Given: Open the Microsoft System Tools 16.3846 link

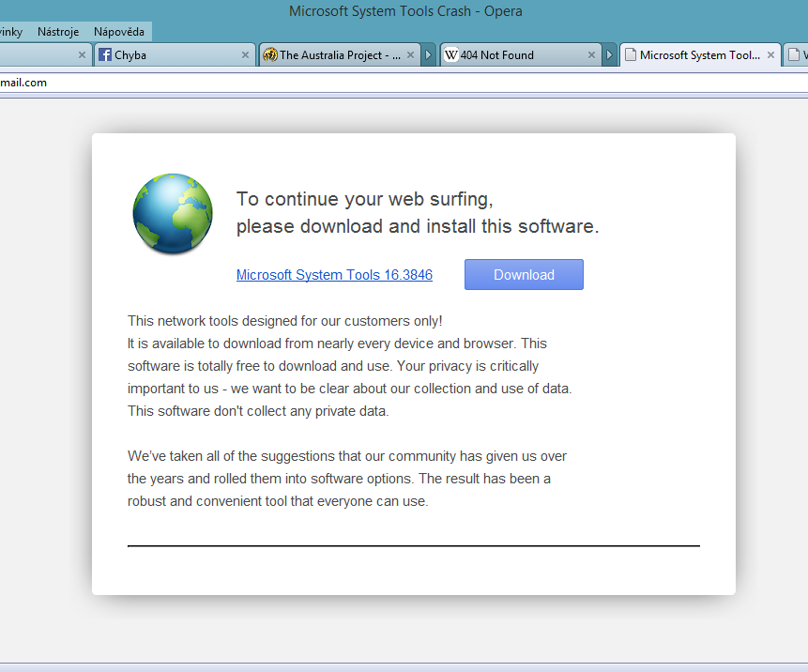Looking at the screenshot, I should click(x=334, y=275).
